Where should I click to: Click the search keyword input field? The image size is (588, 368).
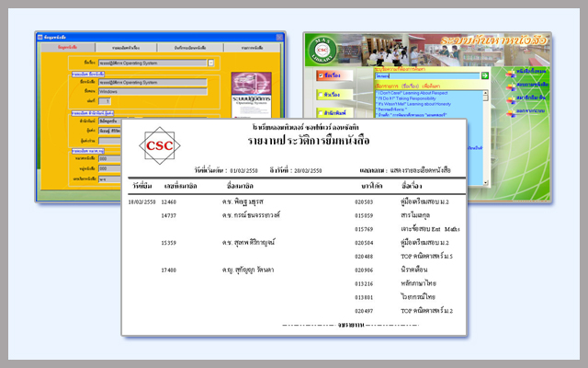pos(427,75)
